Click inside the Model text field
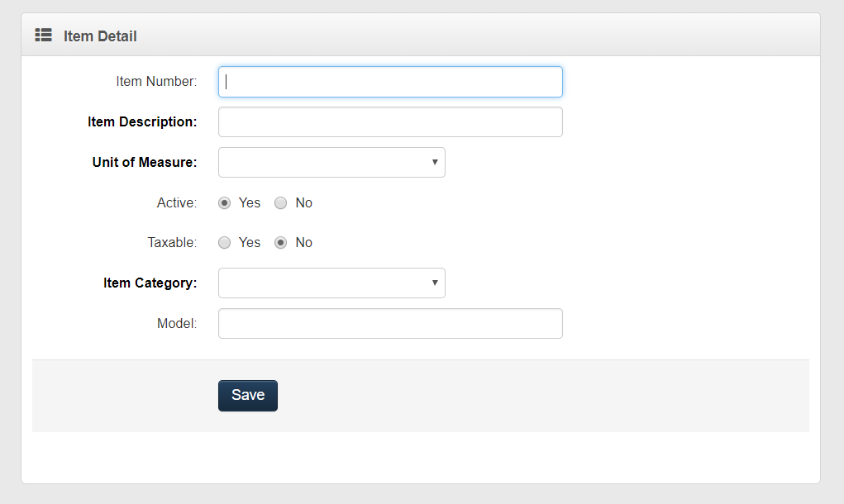The height and width of the screenshot is (504, 844). [390, 324]
